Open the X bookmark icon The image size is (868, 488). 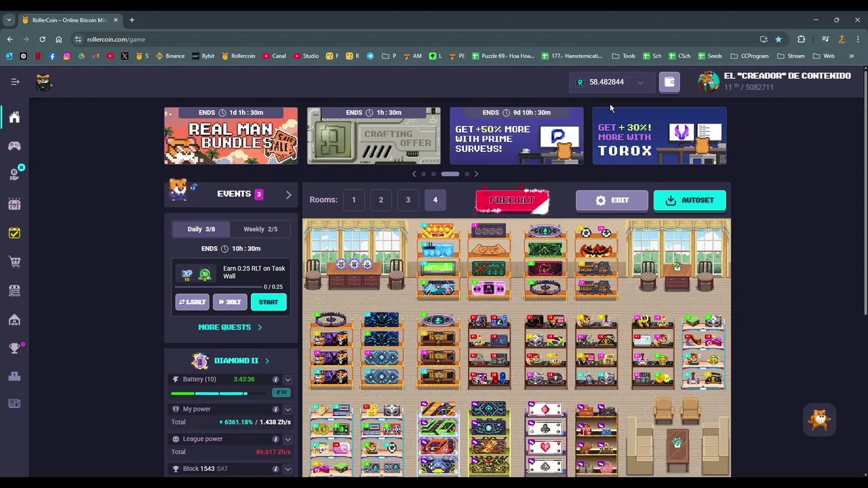(125, 56)
